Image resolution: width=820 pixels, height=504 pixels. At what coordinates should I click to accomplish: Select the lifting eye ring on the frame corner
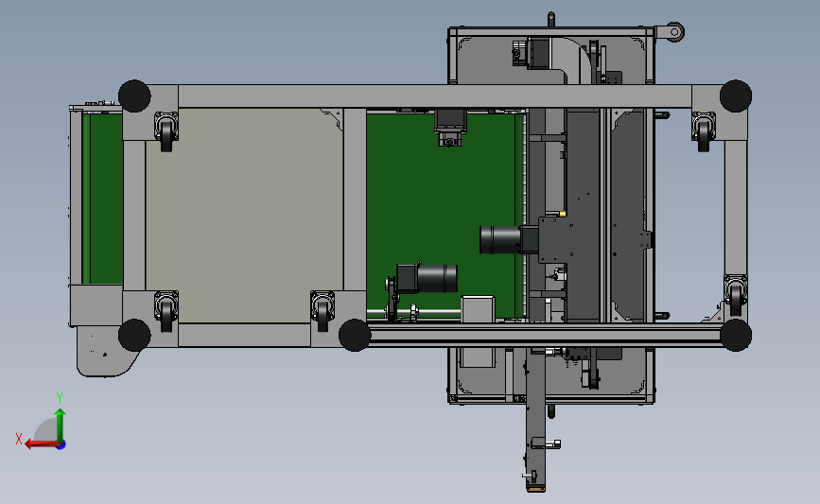(674, 32)
